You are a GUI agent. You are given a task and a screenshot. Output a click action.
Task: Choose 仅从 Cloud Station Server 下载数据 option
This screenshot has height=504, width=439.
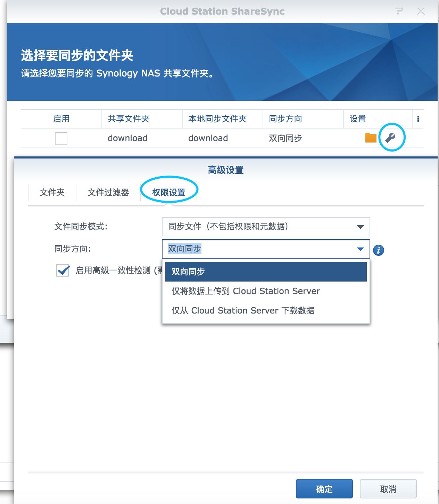(x=266, y=310)
